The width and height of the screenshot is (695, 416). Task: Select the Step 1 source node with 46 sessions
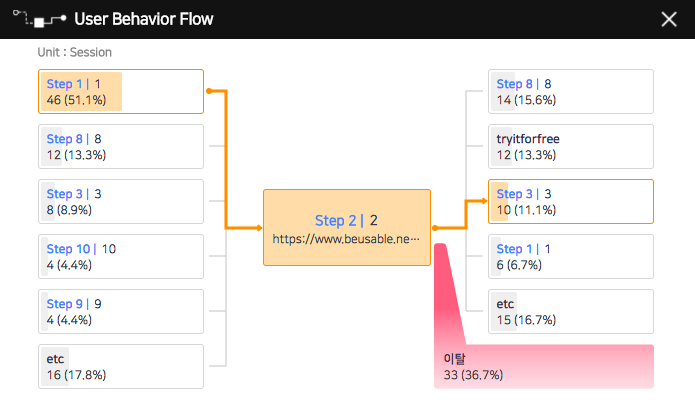click(x=121, y=91)
